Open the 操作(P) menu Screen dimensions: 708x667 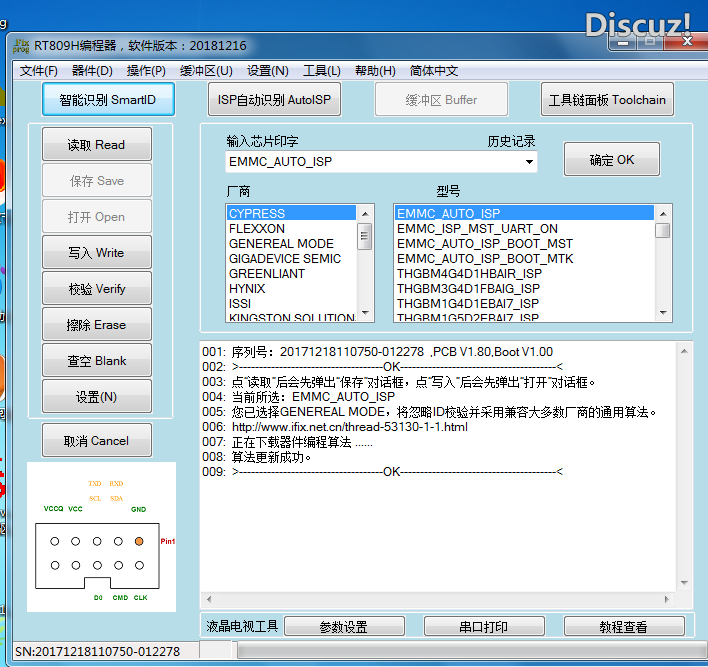tap(146, 71)
